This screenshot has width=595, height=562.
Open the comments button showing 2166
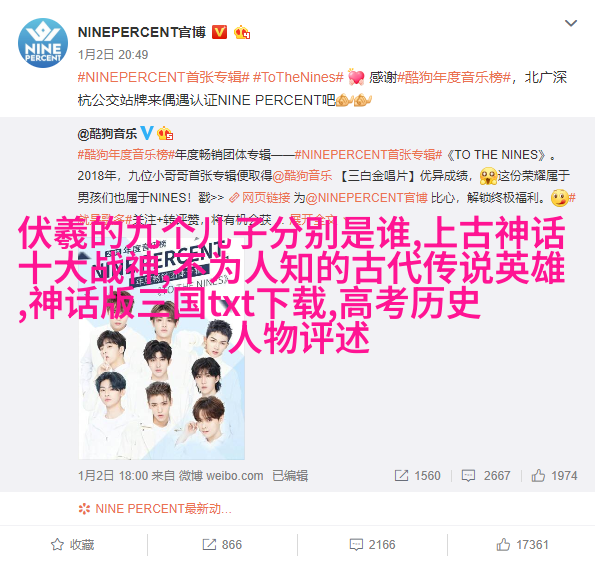click(x=372, y=545)
